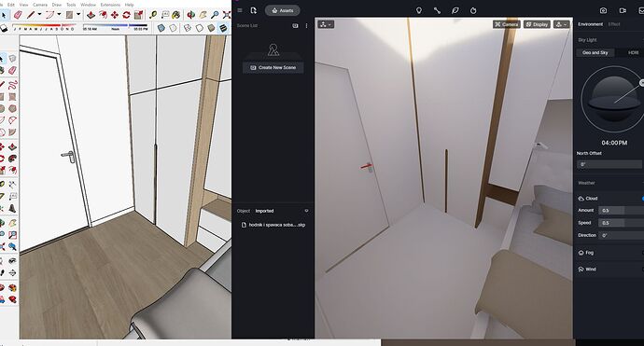Open the viewport mode dropdown at top-left of render view
The height and width of the screenshot is (346, 644).
click(x=326, y=24)
